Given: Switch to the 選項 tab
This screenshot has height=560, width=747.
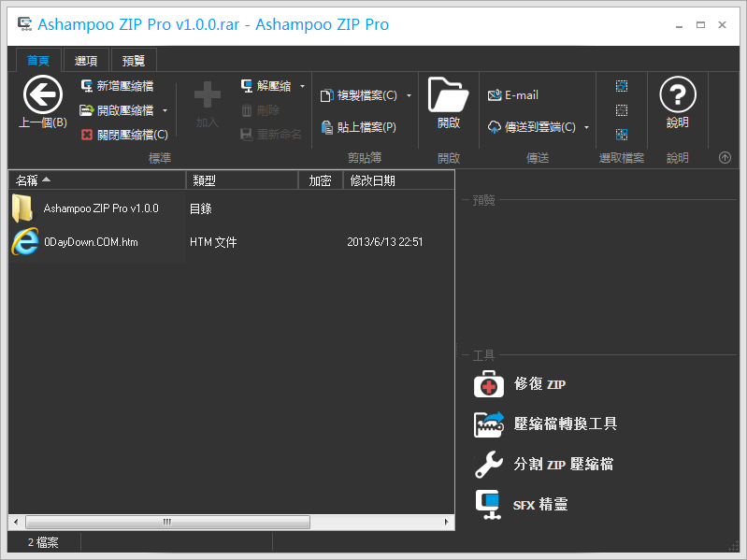Looking at the screenshot, I should (86, 61).
